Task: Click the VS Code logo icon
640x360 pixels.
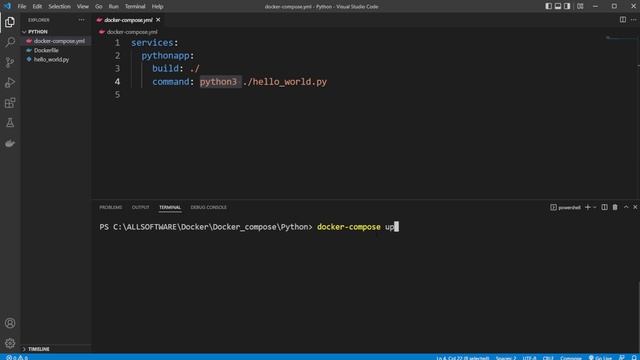Action: [x=7, y=6]
